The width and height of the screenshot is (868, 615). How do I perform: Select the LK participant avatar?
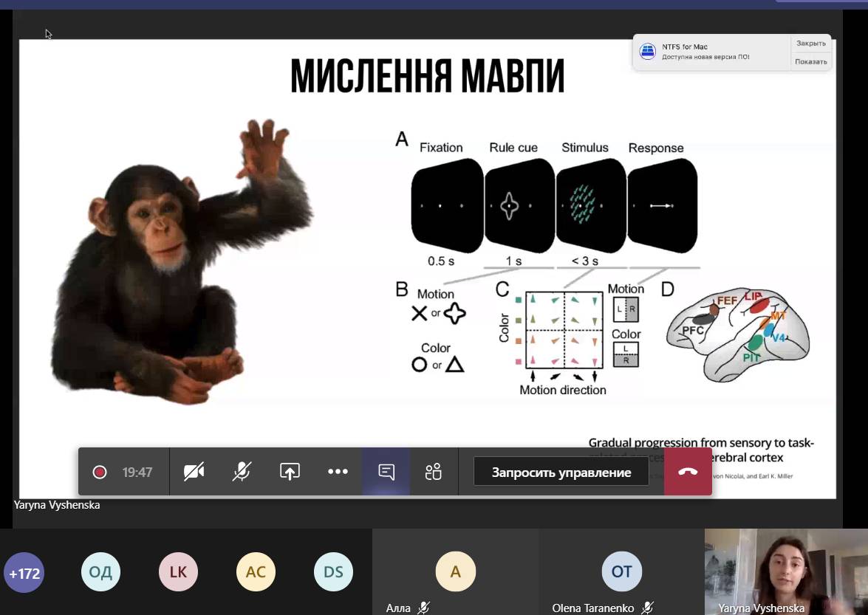[x=178, y=573]
